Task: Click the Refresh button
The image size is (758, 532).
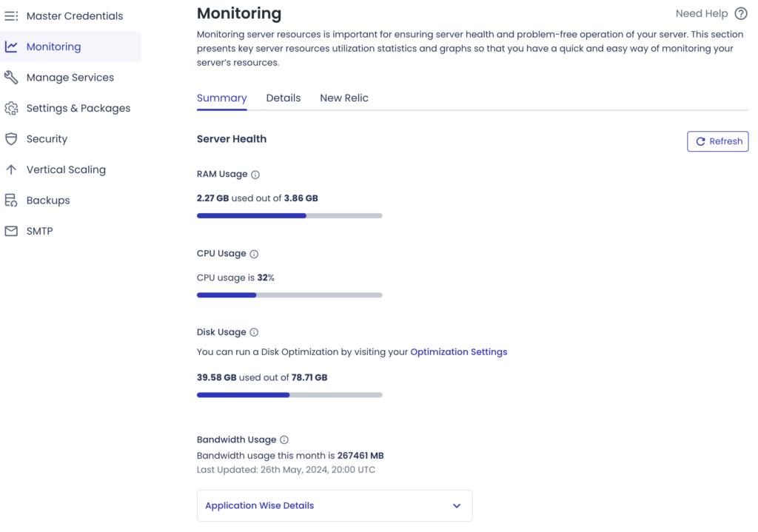Action: pyautogui.click(x=717, y=141)
